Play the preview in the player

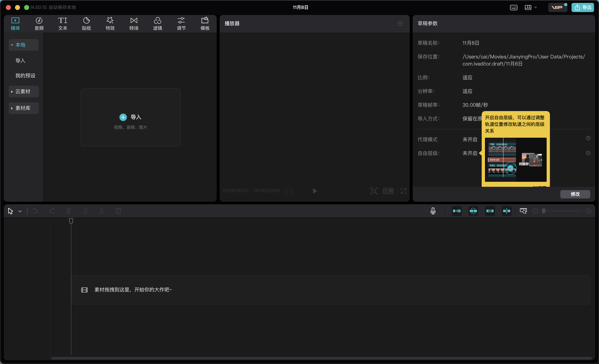pos(315,191)
